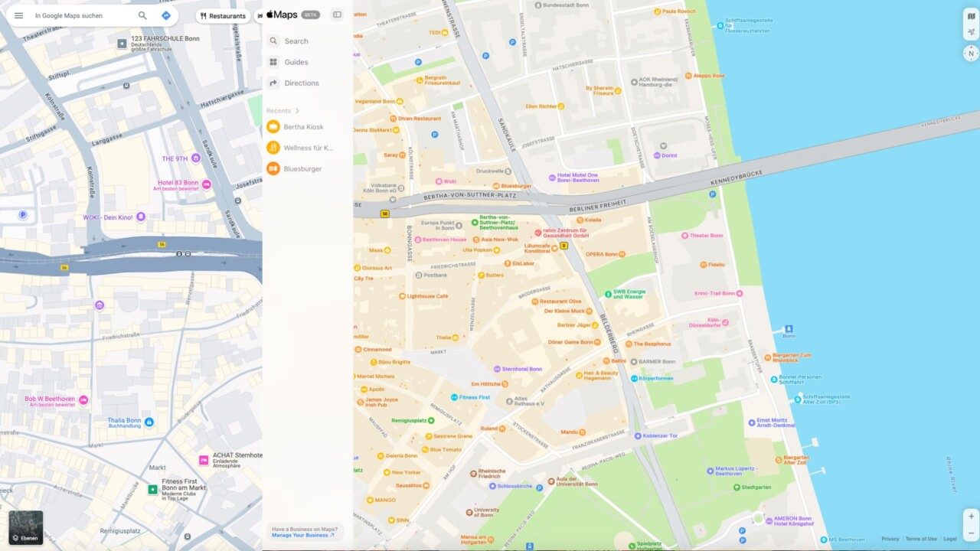Click the Lighthouse Café pin
Screen dimensions: 980x551
pyautogui.click(x=402, y=296)
